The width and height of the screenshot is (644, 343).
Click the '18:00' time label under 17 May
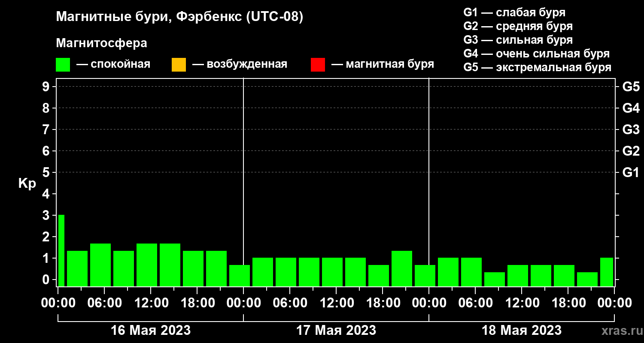[383, 303]
